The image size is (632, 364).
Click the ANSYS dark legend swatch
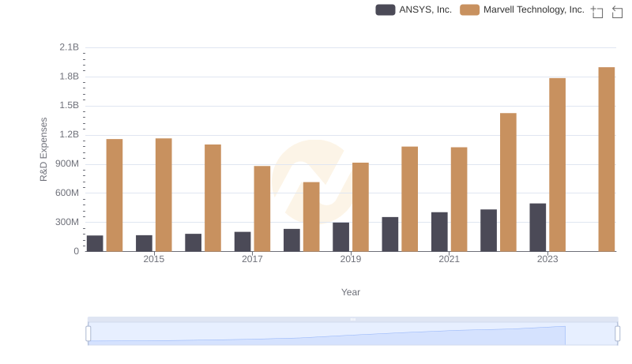[386, 9]
